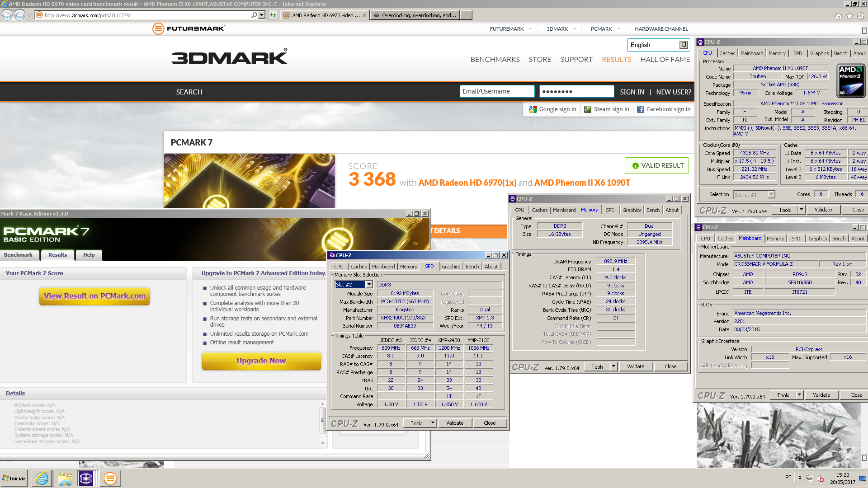
Task: Open the IE Tools gear menu
Action: [x=861, y=16]
